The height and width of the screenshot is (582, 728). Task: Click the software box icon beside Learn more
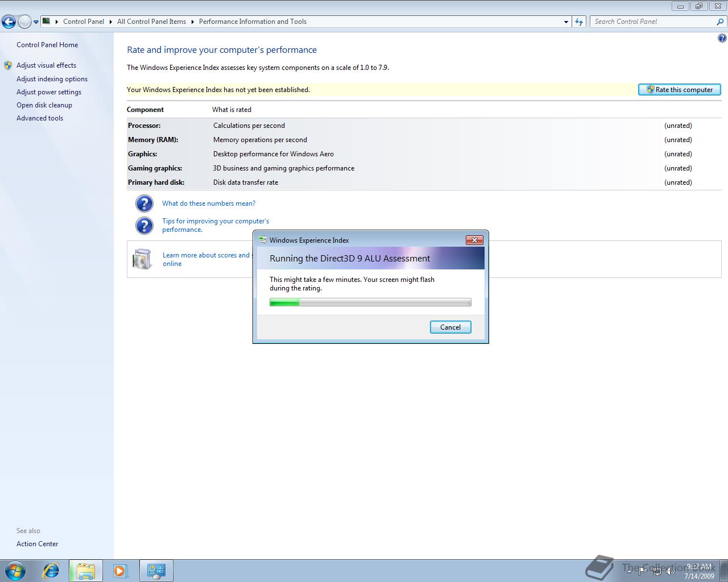click(142, 259)
